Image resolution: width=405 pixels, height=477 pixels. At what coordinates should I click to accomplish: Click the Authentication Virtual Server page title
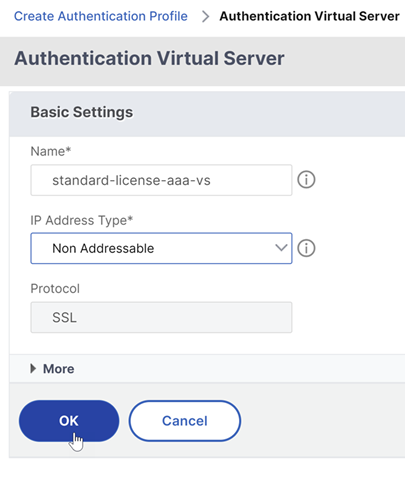point(149,58)
